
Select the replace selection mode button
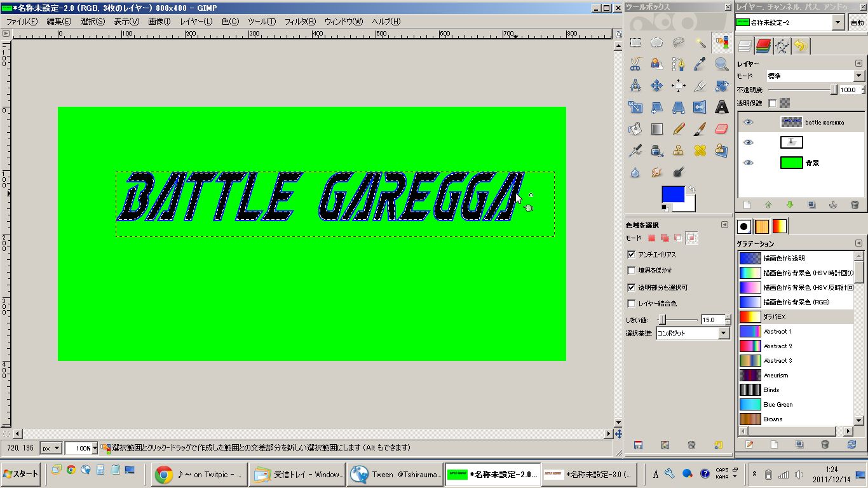[x=651, y=238]
